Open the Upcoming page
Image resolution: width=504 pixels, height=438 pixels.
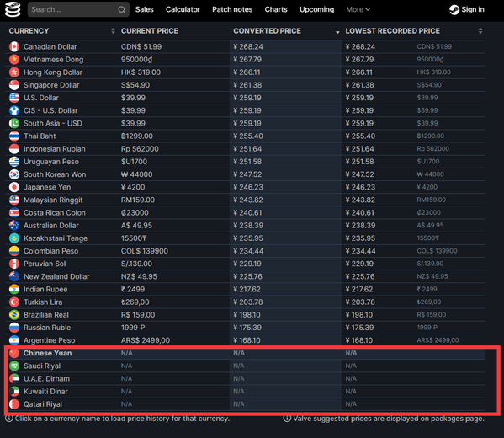[x=316, y=9]
